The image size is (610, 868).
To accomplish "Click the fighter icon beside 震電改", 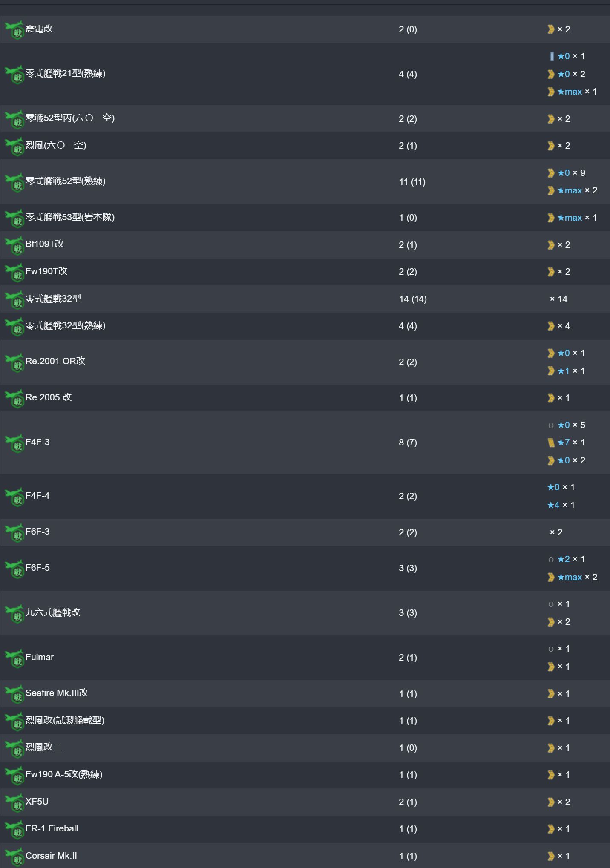I will pos(14,30).
